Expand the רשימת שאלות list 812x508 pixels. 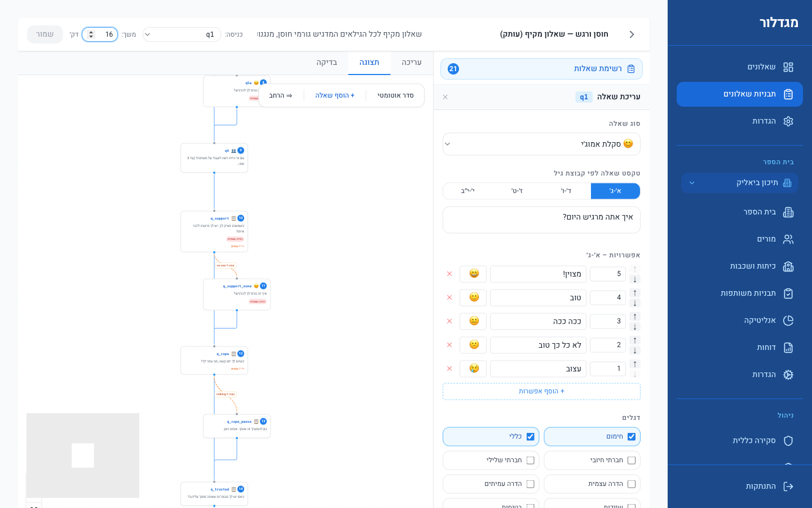[x=541, y=69]
